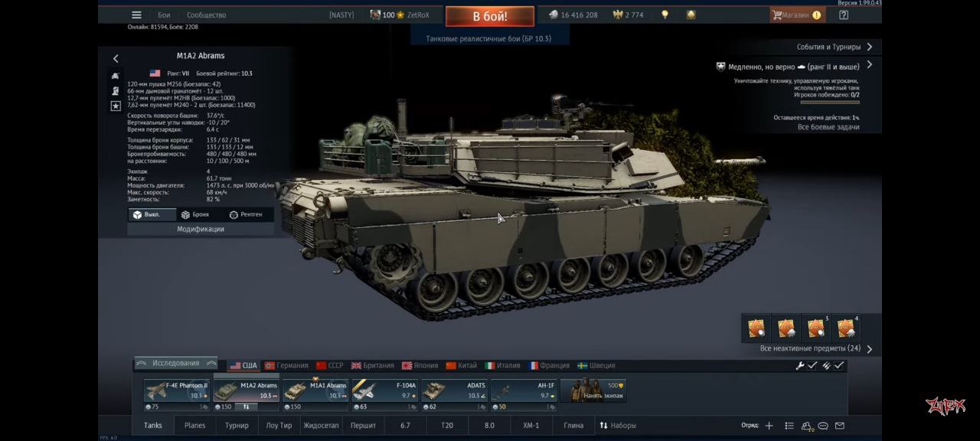Screen dimensions: 980x441
Task: Open the warbond shop icon in top bar
Action: (691, 15)
